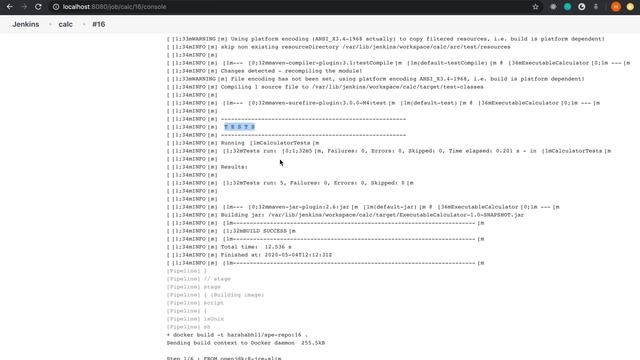
Task: Click the 'Total time: 12.536 s' line
Action: (229, 247)
